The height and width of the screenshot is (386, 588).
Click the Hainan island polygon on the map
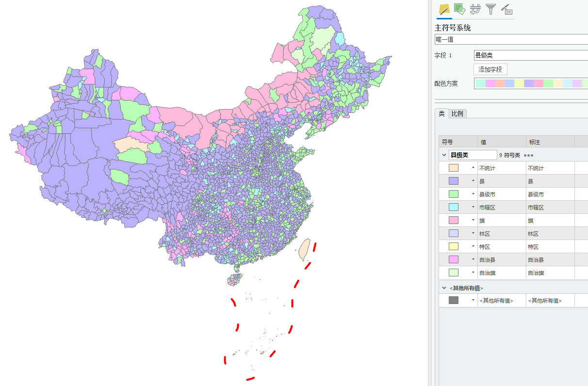click(235, 280)
